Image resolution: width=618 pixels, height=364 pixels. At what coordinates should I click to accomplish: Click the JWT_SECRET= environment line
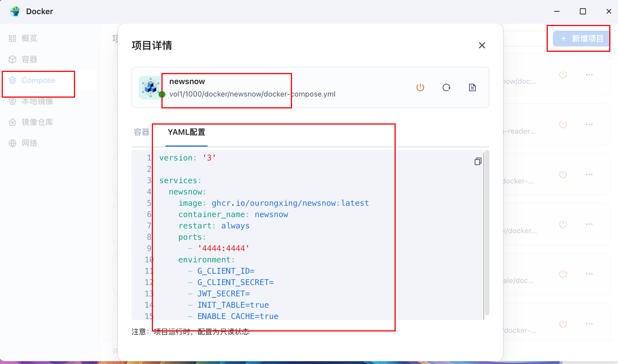click(x=219, y=294)
